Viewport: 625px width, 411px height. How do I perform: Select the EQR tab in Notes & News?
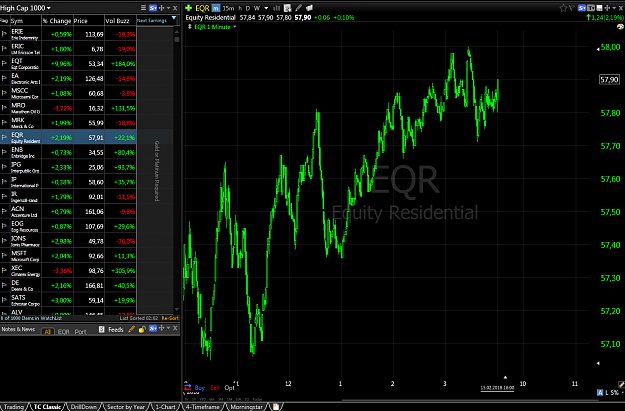[x=63, y=331]
